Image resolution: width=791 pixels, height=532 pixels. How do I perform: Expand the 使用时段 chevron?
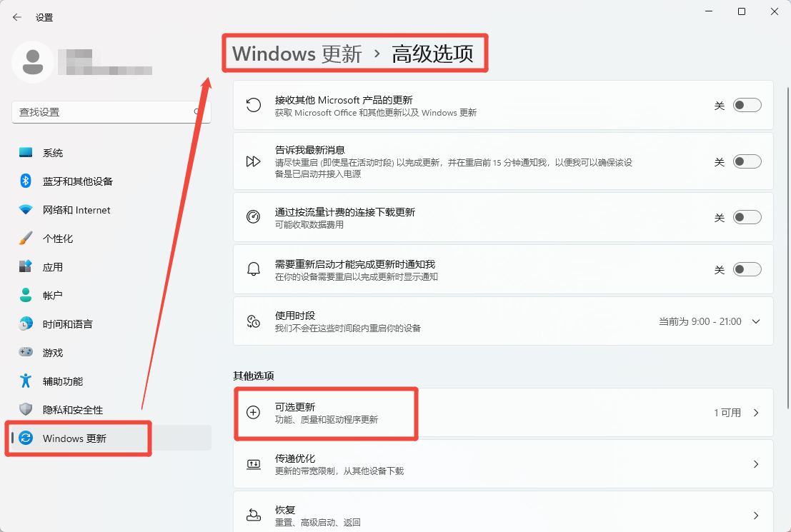756,321
